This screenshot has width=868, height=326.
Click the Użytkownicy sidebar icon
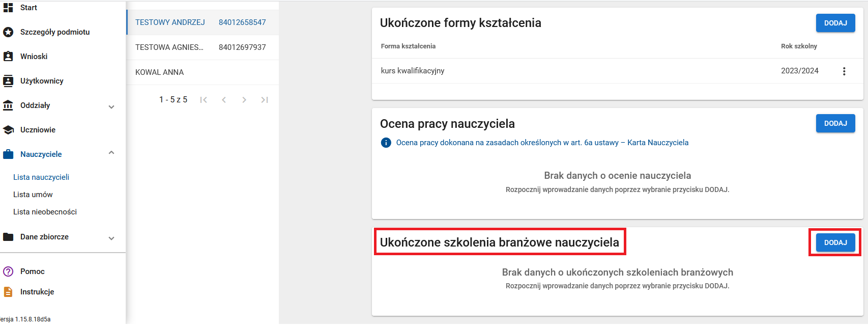pos(9,80)
